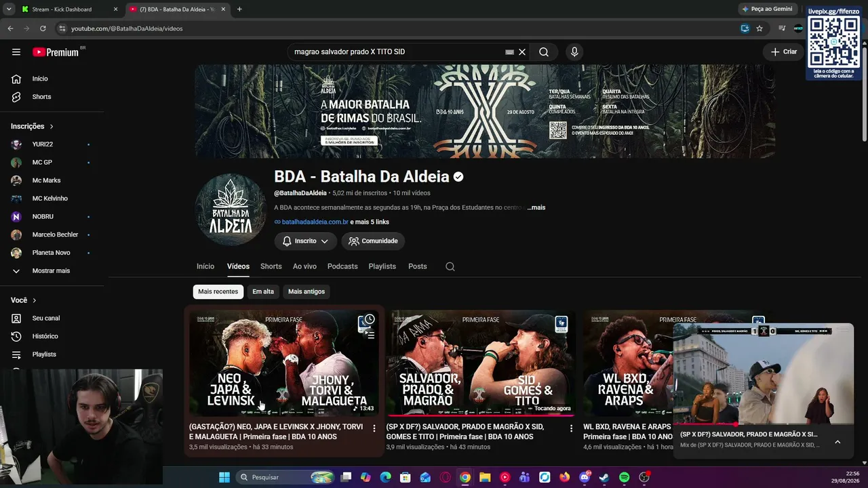868x488 pixels.
Task: Expand channel description with ...mais
Action: (x=536, y=207)
